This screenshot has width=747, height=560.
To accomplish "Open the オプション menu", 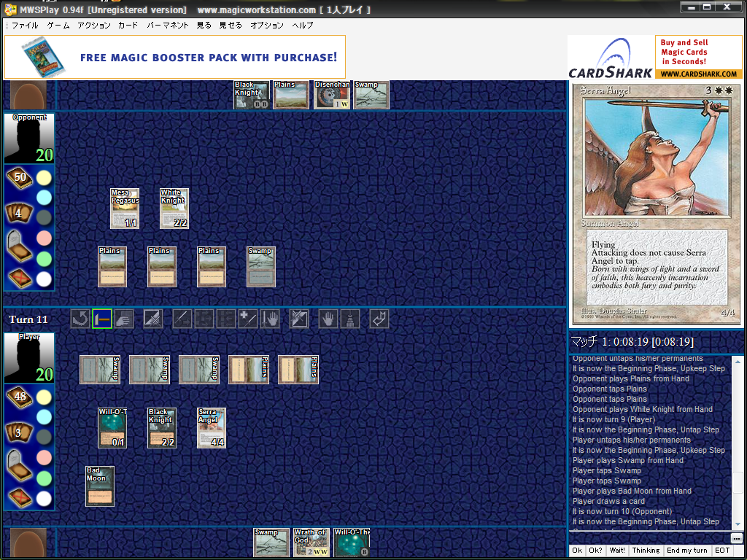I will pos(267,26).
